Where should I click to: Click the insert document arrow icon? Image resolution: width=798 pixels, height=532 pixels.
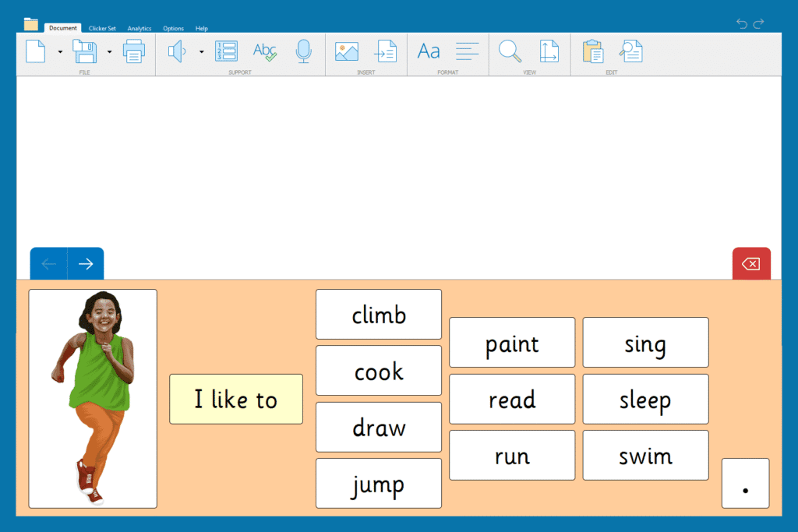click(x=385, y=51)
